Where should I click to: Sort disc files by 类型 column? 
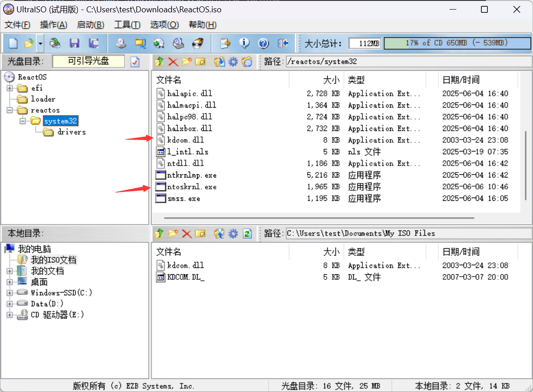385,80
